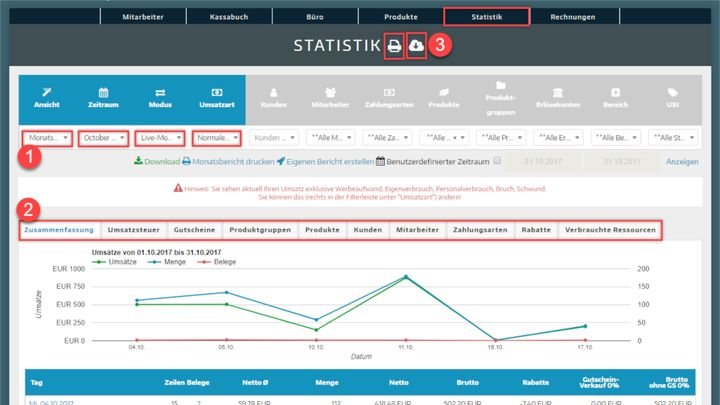Switch to the Produkte report tab

click(x=322, y=230)
